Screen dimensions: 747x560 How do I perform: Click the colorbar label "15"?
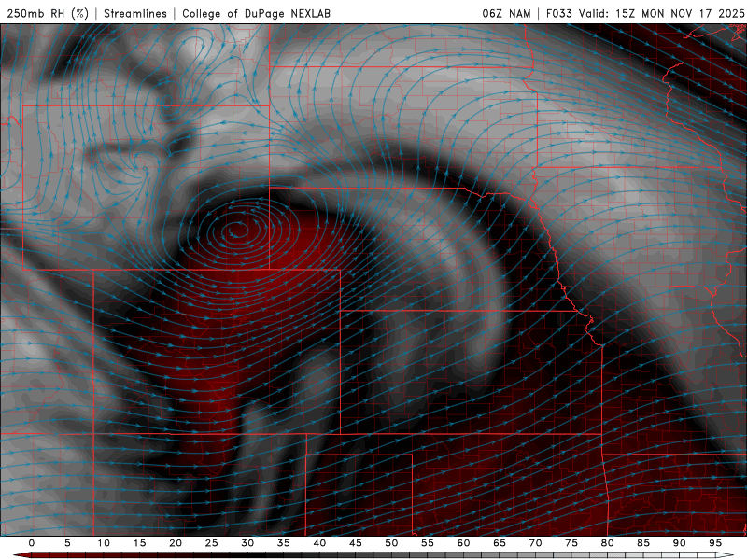139,543
